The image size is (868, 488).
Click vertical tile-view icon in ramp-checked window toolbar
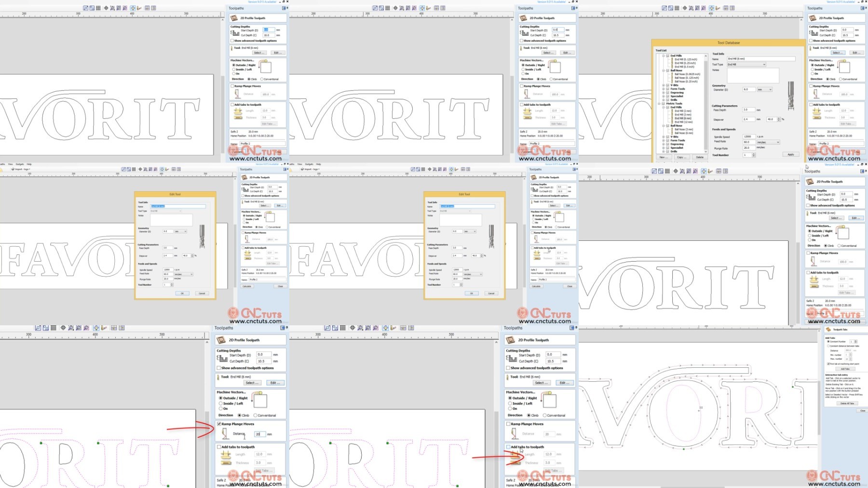[122, 328]
